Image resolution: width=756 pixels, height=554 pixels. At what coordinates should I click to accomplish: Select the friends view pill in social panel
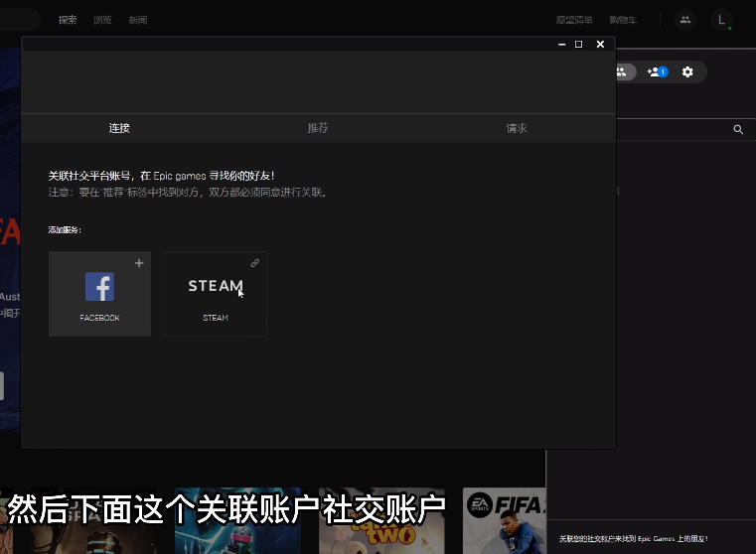[624, 71]
